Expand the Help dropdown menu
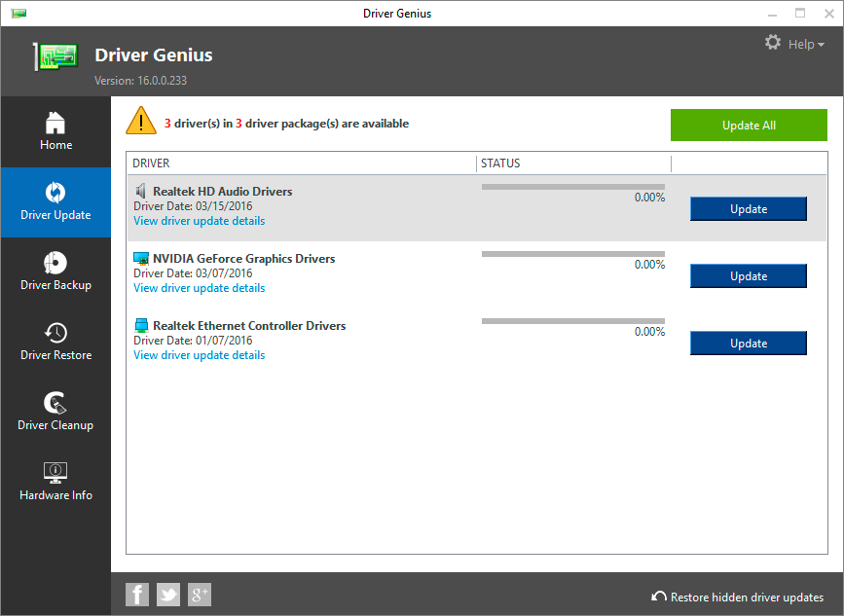The width and height of the screenshot is (844, 616). click(x=806, y=44)
